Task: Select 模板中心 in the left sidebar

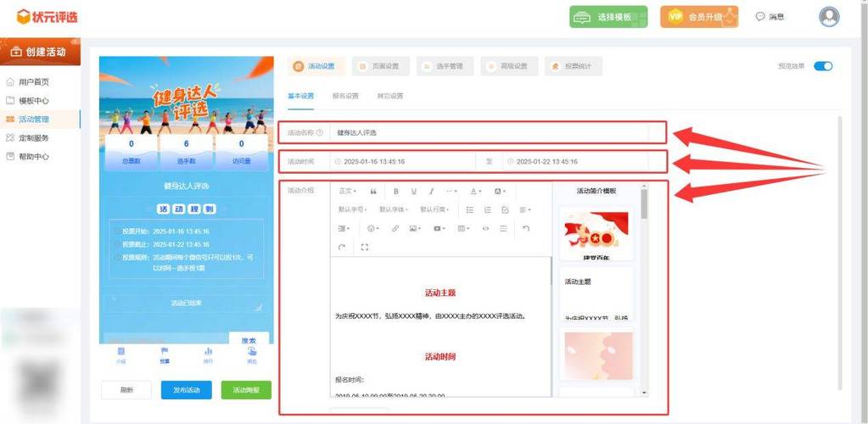Action: point(33,100)
